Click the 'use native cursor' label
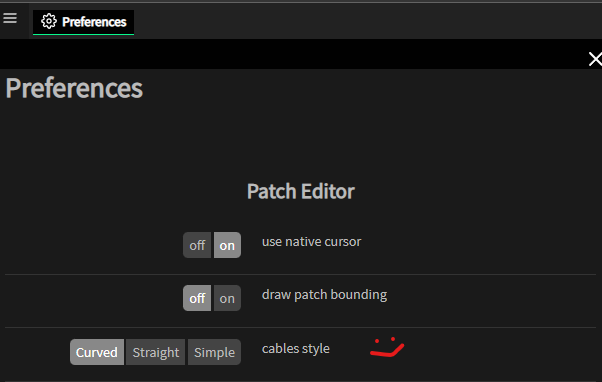Screen dimensions: 602x382 click(311, 242)
